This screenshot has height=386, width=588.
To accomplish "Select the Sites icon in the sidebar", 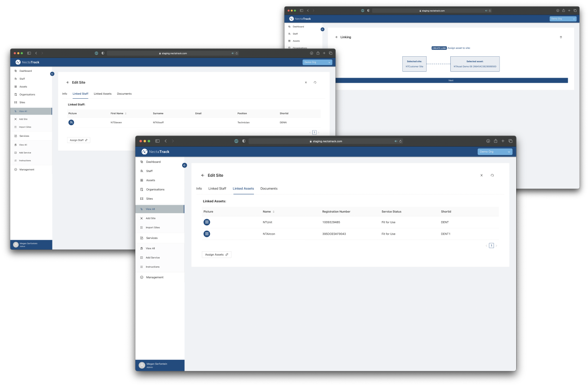I will [x=142, y=199].
